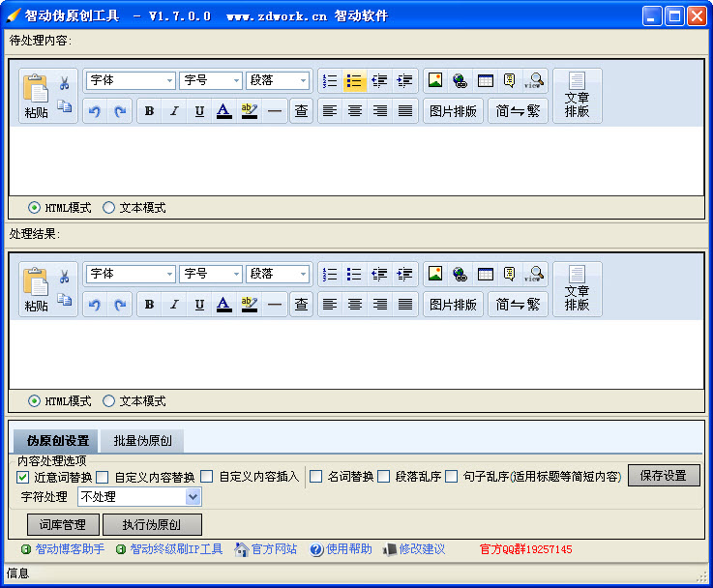The width and height of the screenshot is (713, 588).
Task: Redo the action in the top editor
Action: coord(120,111)
